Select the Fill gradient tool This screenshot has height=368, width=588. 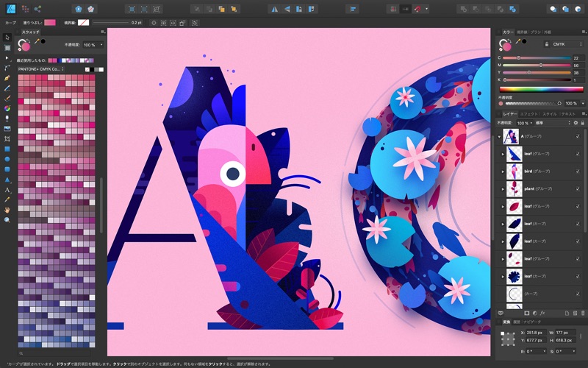point(7,108)
